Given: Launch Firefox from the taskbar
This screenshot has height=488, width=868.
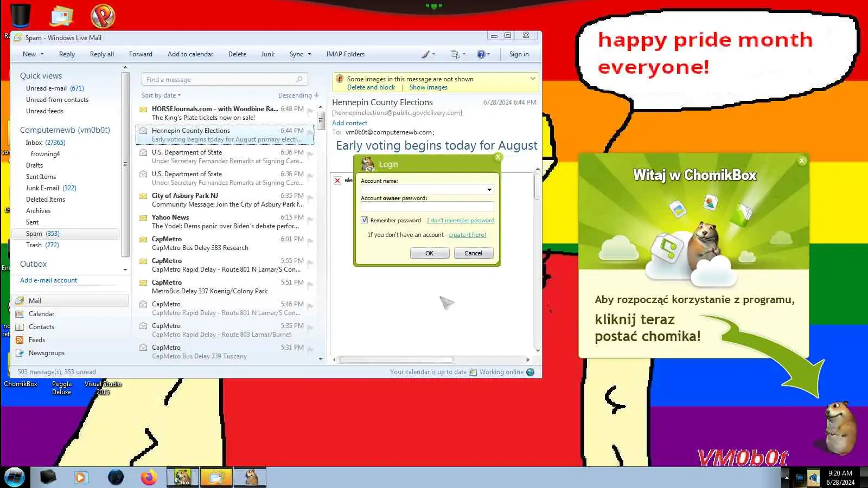Looking at the screenshot, I should point(149,477).
